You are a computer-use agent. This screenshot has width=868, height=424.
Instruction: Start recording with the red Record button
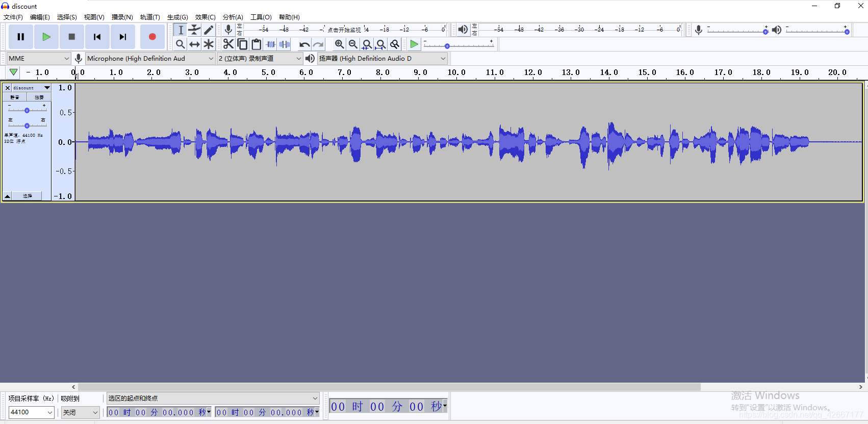coord(152,37)
